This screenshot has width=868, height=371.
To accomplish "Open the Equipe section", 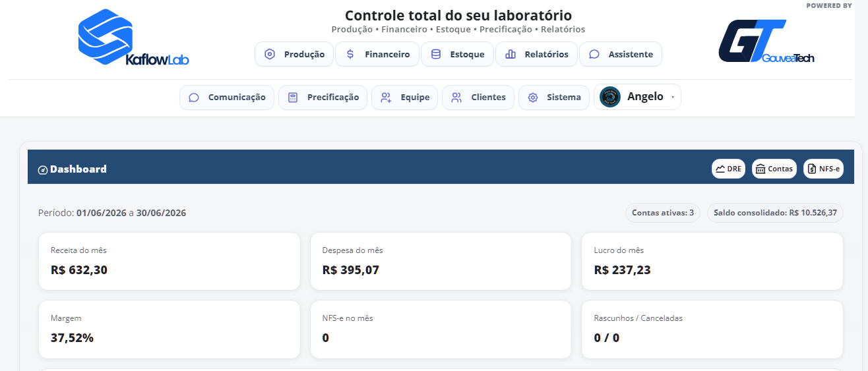I will (x=405, y=98).
